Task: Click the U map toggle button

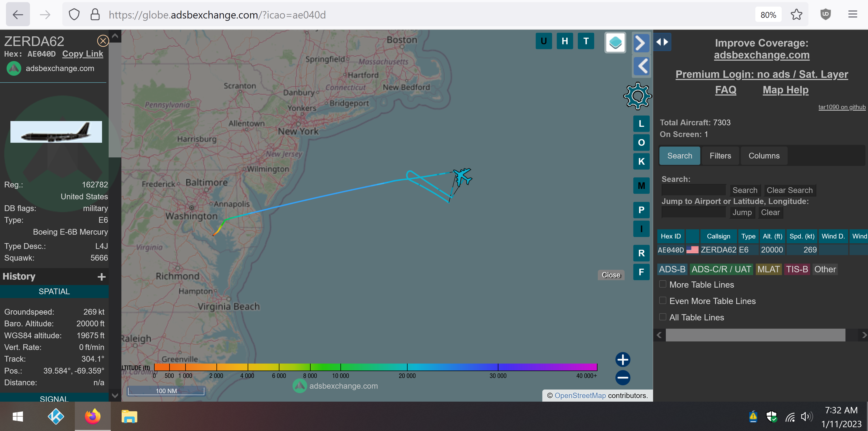Action: tap(544, 41)
